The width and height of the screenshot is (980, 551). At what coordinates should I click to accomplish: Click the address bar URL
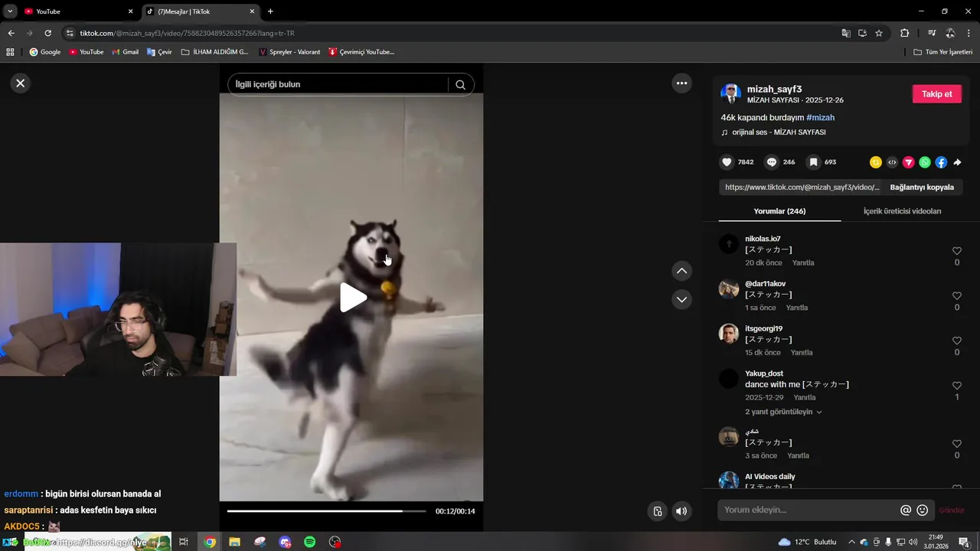(x=187, y=34)
